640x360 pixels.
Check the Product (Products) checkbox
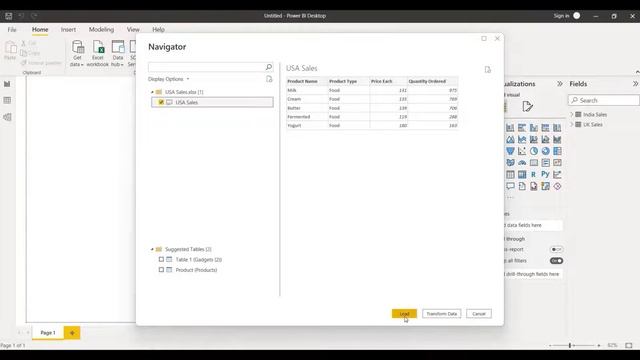click(161, 270)
